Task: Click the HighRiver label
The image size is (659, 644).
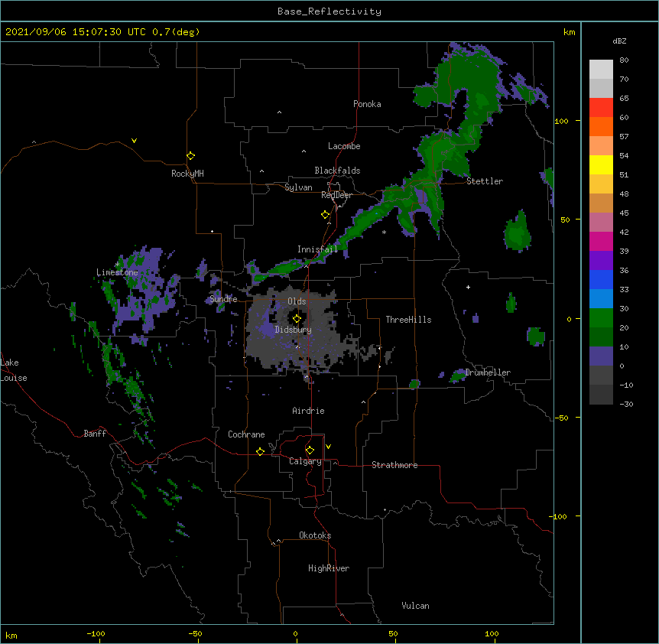Action: click(x=329, y=568)
